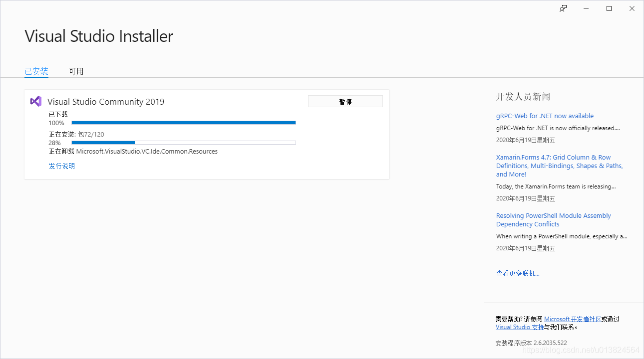Open the Microsoft 开发者社区 link
Viewport: 644px width, 359px height.
573,319
